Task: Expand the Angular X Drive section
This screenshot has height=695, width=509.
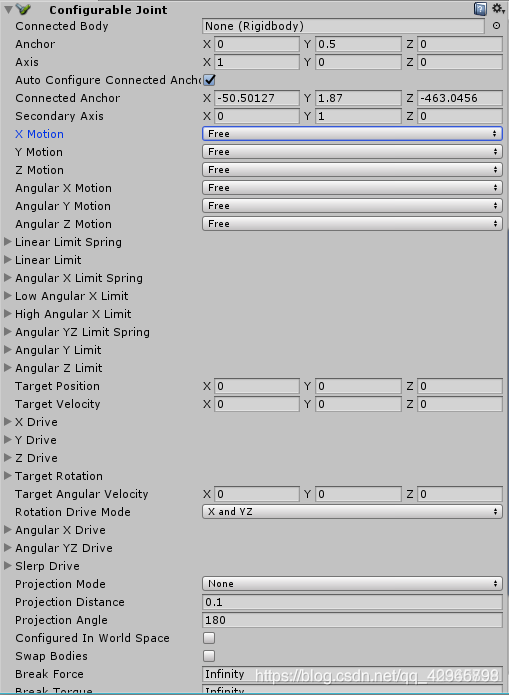Action: tap(8, 530)
